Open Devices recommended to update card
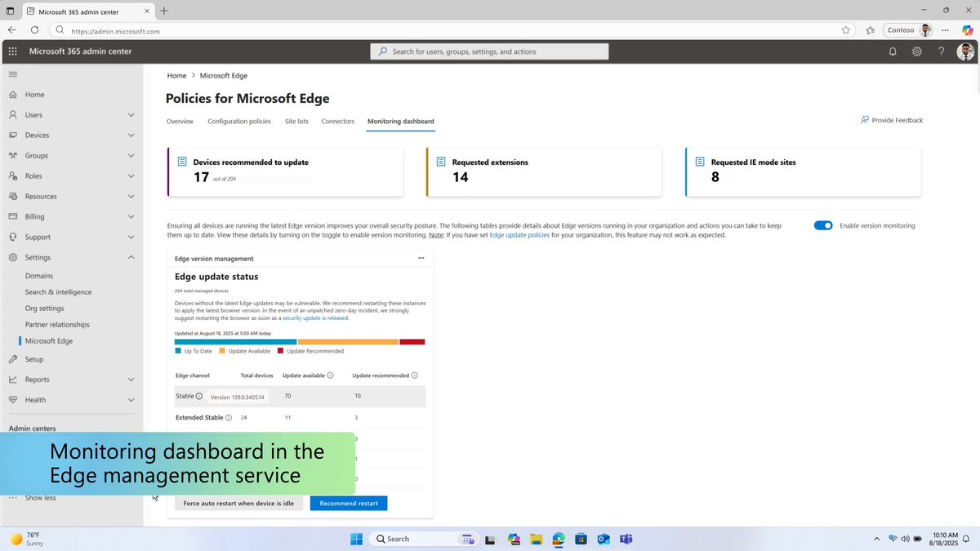 [x=285, y=171]
